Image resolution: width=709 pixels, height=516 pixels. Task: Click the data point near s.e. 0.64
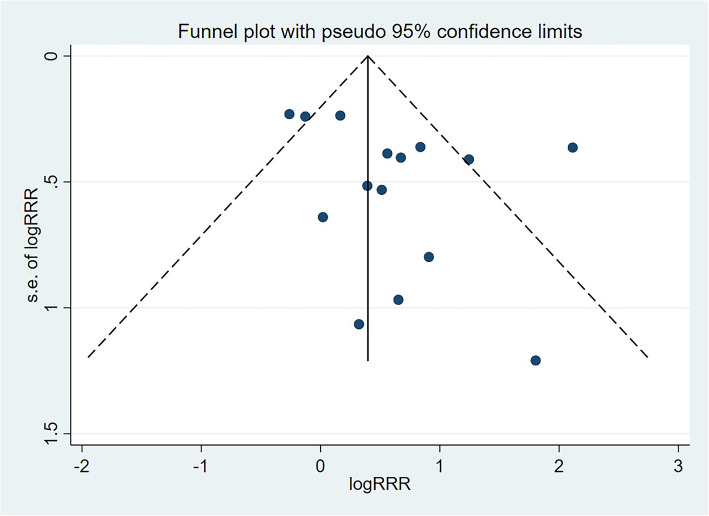(x=322, y=217)
